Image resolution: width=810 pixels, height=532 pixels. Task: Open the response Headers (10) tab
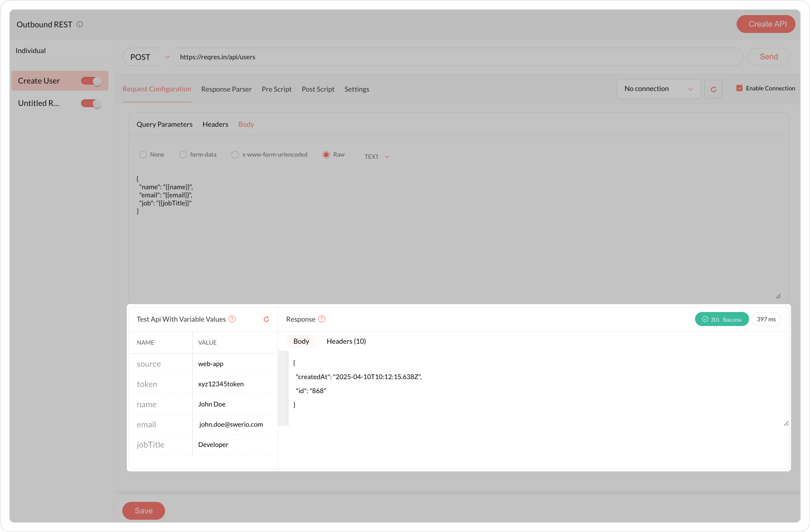(346, 341)
